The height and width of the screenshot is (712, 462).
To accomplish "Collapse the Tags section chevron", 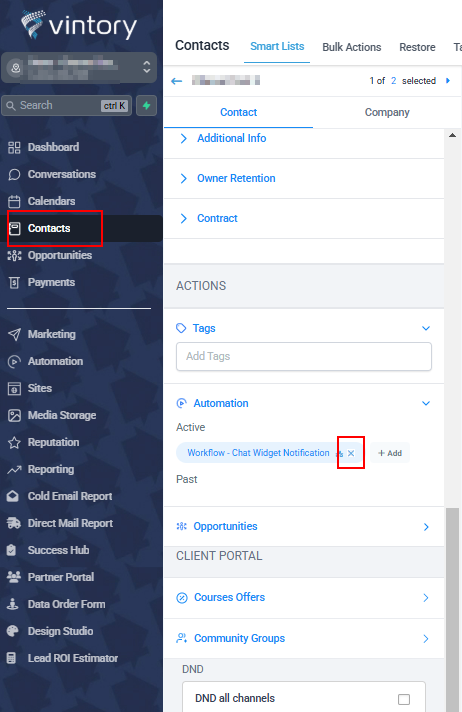I will pyautogui.click(x=426, y=328).
